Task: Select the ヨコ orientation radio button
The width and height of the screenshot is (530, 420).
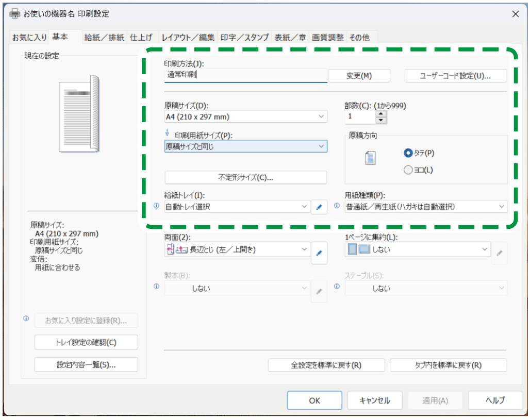Action: click(x=408, y=170)
